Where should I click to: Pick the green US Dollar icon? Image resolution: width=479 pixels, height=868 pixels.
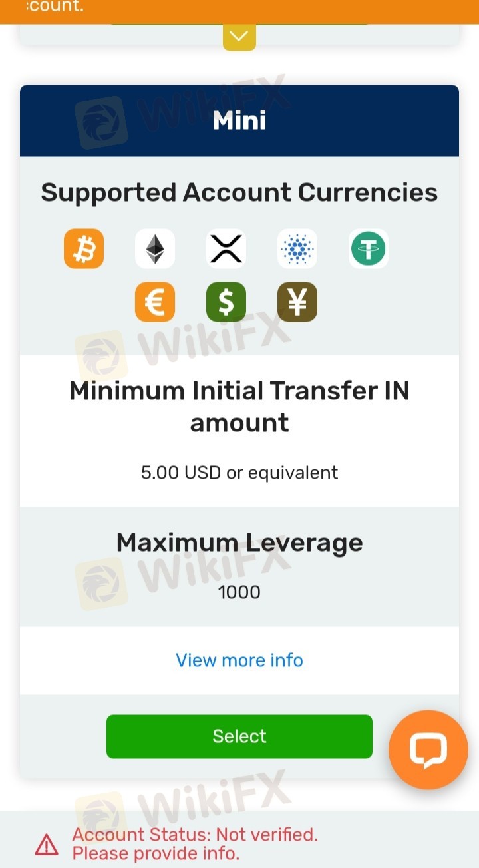[x=226, y=302]
